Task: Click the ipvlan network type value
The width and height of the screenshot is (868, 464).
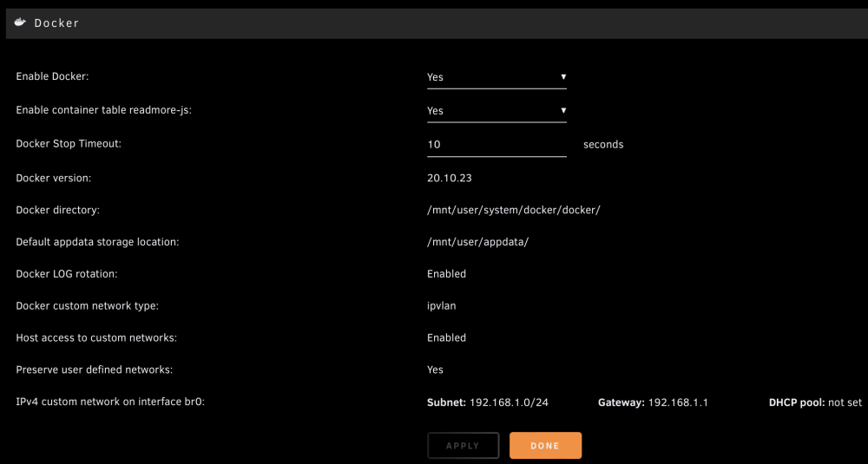Action: 442,306
